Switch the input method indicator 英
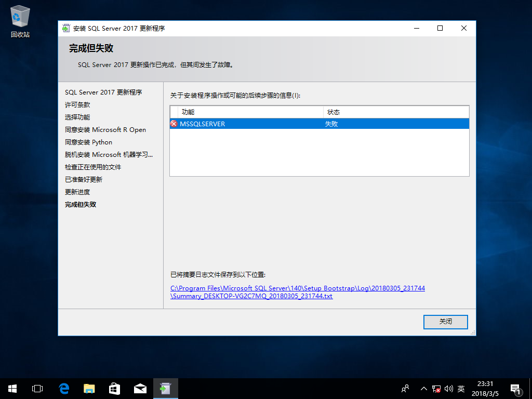 tap(461, 389)
